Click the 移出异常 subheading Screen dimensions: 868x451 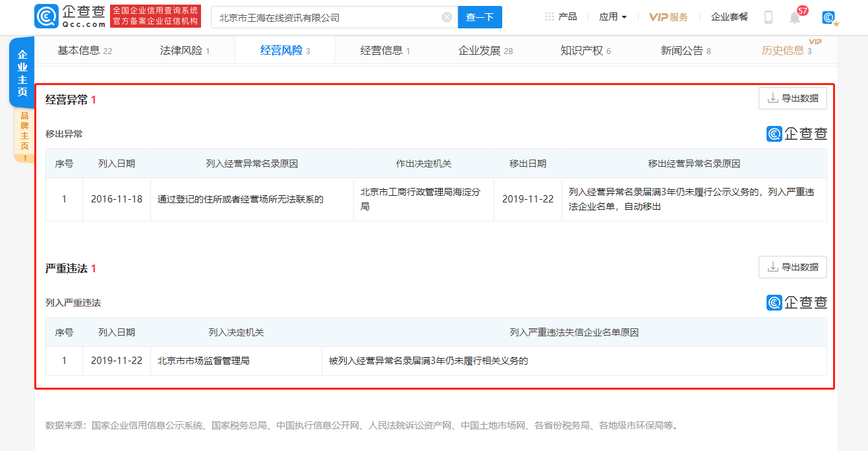(64, 134)
